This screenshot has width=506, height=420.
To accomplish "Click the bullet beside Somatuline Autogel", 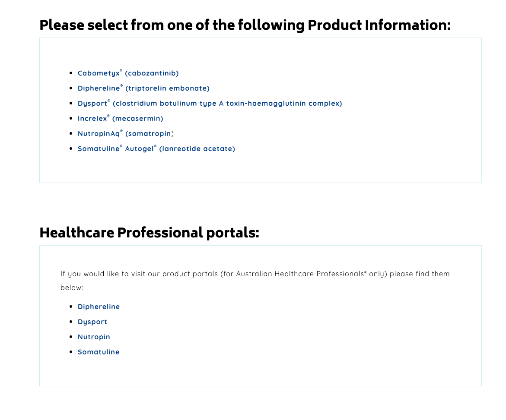I will 71,149.
